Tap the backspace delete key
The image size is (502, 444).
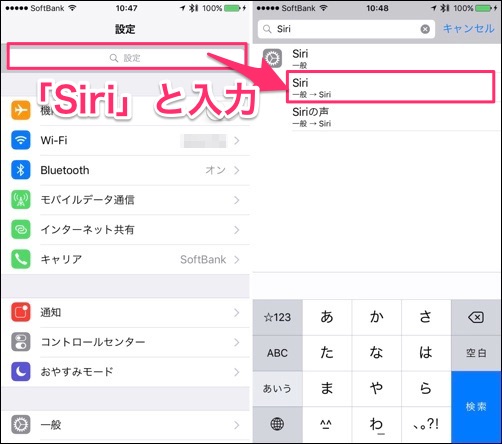point(476,317)
